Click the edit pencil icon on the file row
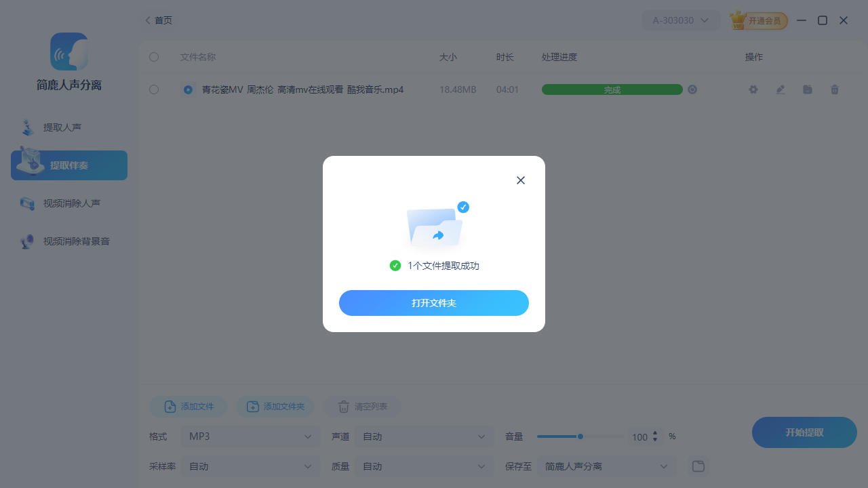868x488 pixels. click(x=780, y=89)
